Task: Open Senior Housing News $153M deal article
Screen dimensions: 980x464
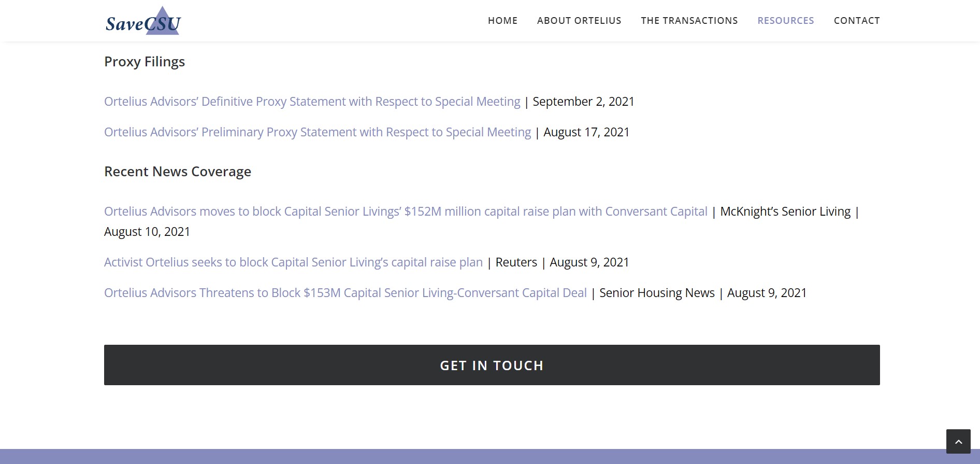Action: [x=345, y=293]
